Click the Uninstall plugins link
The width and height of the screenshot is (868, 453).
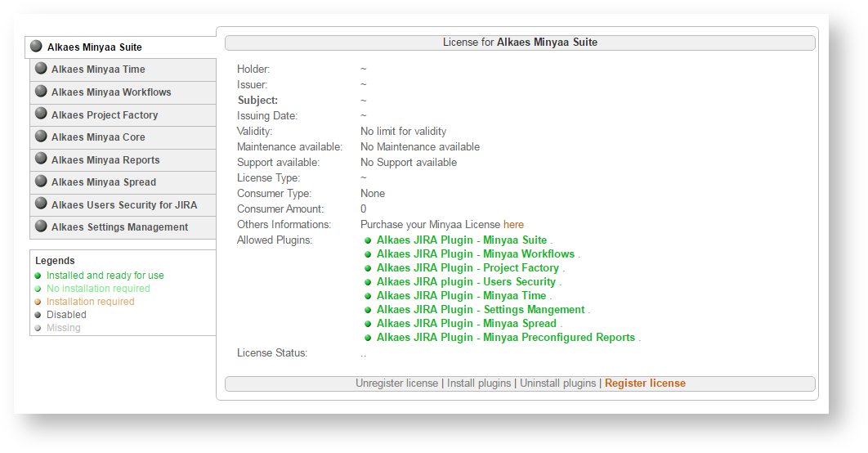pyautogui.click(x=558, y=383)
